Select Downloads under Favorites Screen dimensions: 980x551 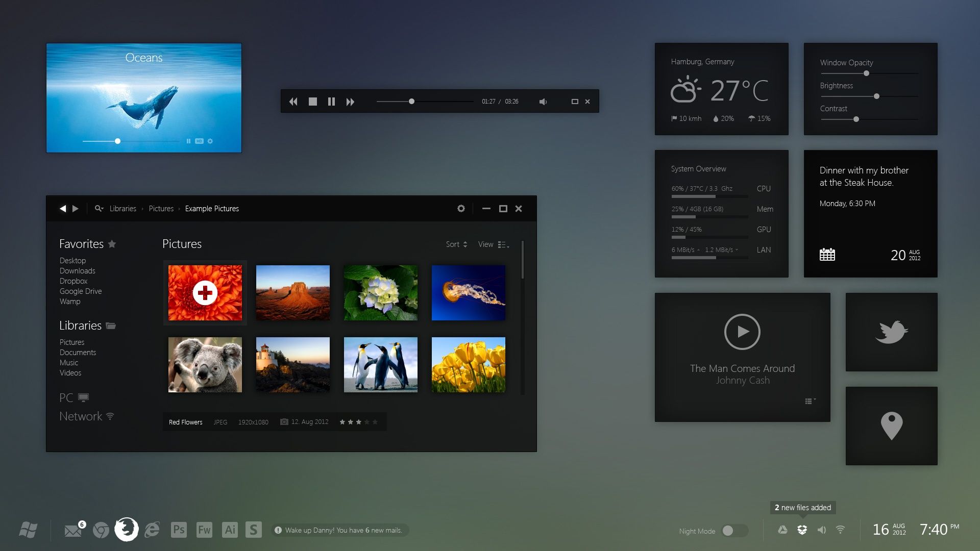click(x=78, y=271)
